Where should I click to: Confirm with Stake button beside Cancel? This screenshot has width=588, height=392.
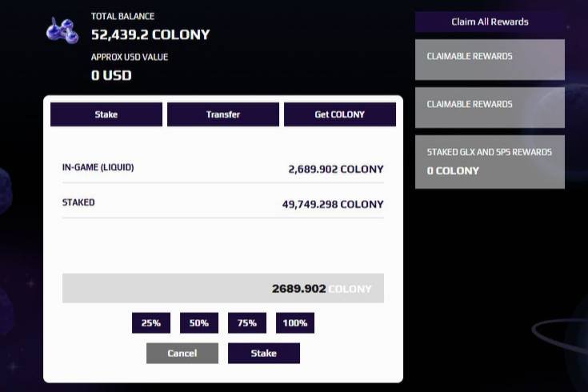pyautogui.click(x=264, y=353)
